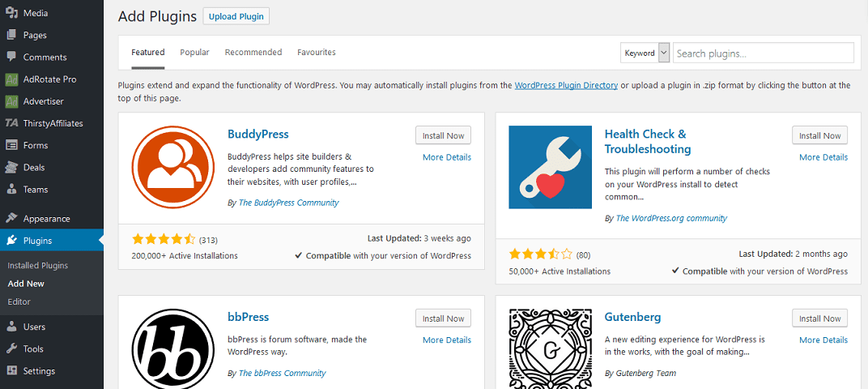The width and height of the screenshot is (868, 389).
Task: Open Installed Plugins in the submenu
Action: tap(38, 266)
